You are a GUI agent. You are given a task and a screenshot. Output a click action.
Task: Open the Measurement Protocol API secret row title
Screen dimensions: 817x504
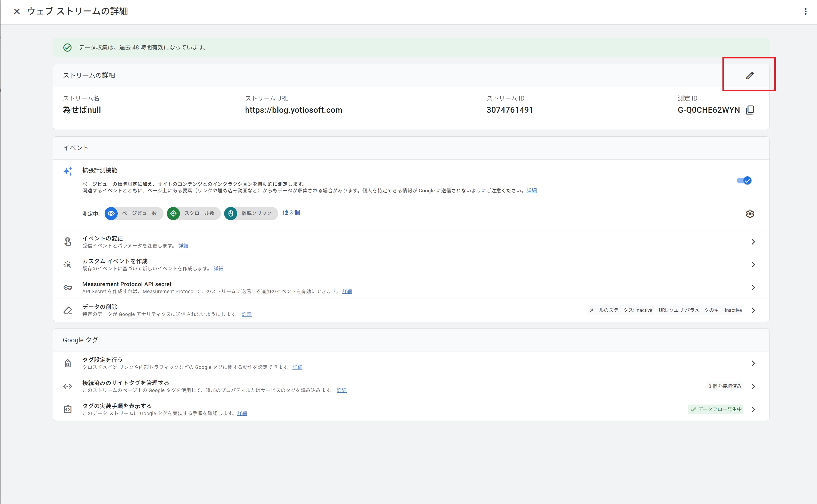(x=127, y=284)
